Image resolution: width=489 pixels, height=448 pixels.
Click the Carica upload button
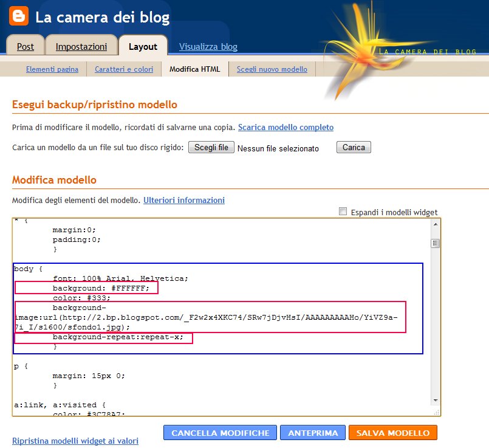(x=354, y=147)
